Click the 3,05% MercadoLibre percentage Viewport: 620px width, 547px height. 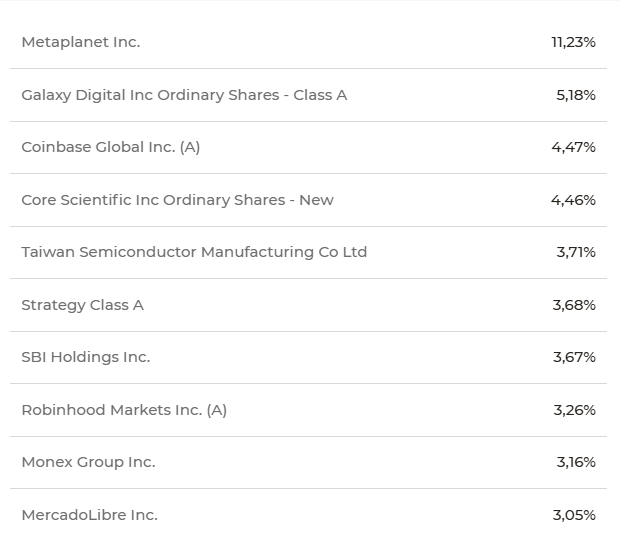click(x=574, y=515)
